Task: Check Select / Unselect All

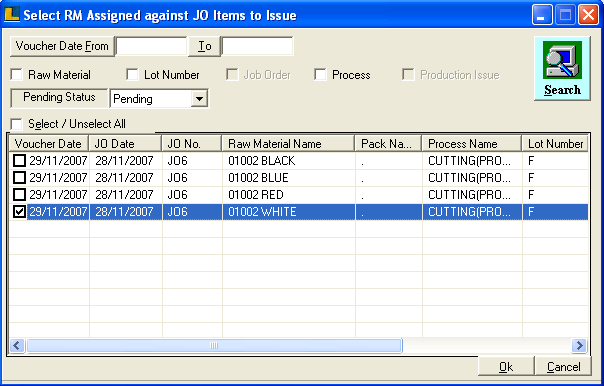Action: tap(17, 124)
